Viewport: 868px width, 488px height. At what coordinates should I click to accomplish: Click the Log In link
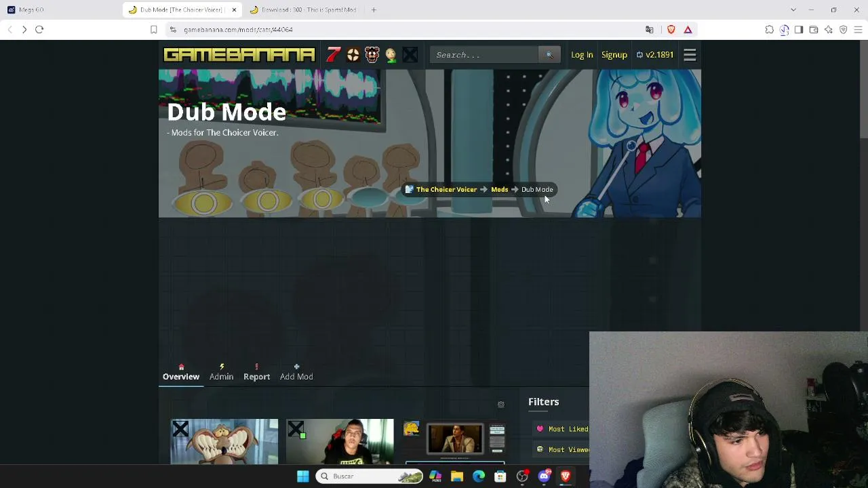point(582,55)
